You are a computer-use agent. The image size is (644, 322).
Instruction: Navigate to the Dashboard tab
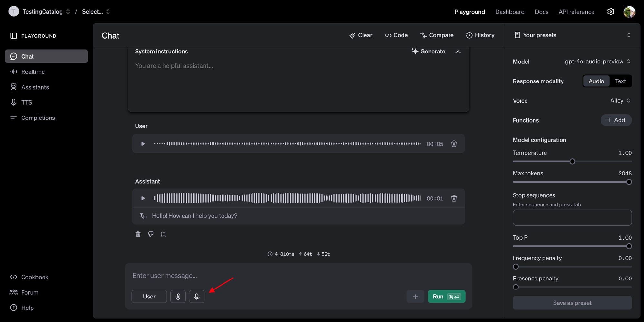[510, 12]
